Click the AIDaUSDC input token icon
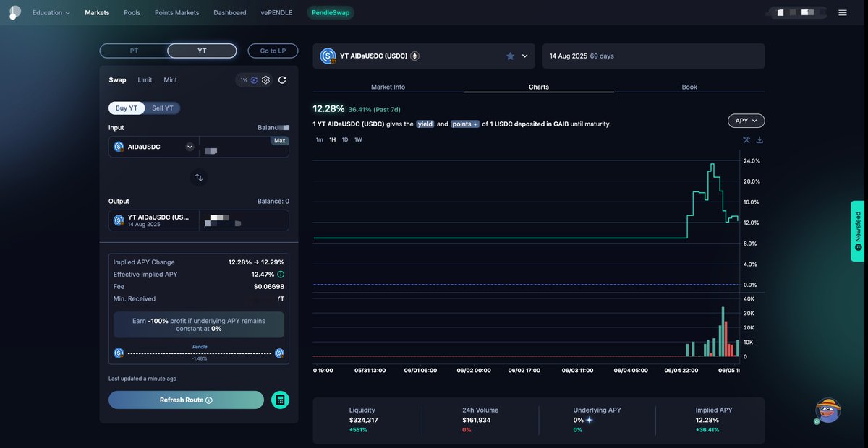This screenshot has height=448, width=868. [119, 147]
